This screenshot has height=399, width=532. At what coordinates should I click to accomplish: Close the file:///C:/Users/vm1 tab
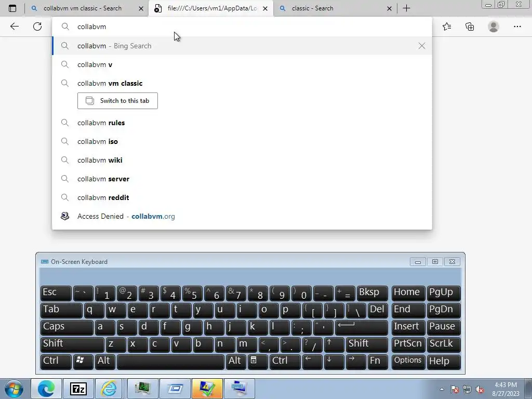(265, 8)
